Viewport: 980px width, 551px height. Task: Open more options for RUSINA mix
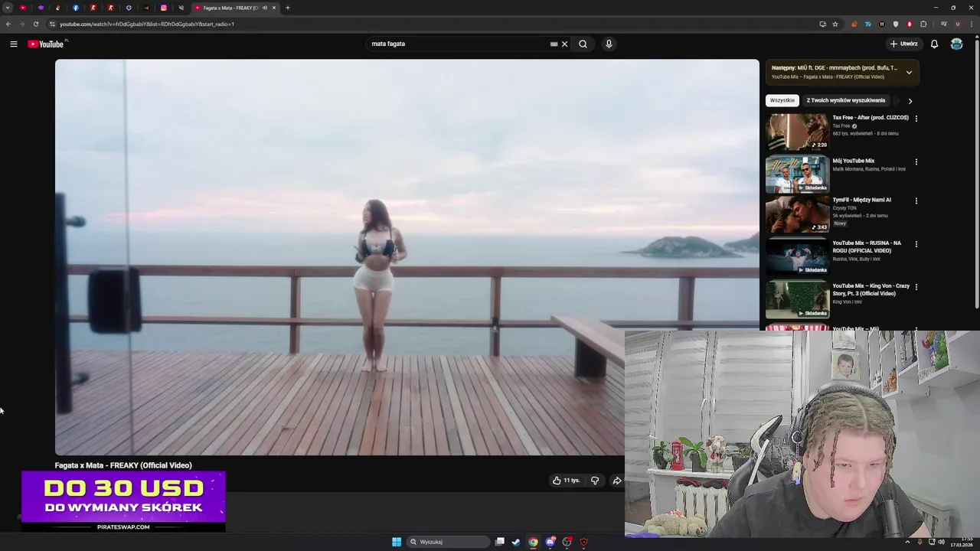tap(916, 244)
